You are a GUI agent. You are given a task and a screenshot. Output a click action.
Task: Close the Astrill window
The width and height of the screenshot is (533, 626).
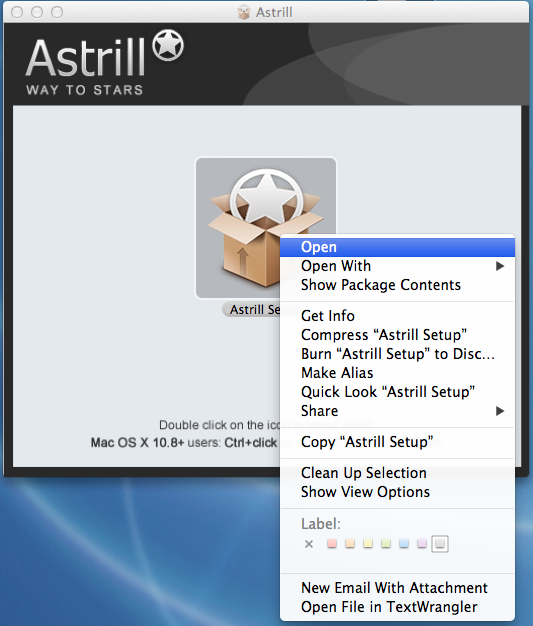click(x=17, y=12)
